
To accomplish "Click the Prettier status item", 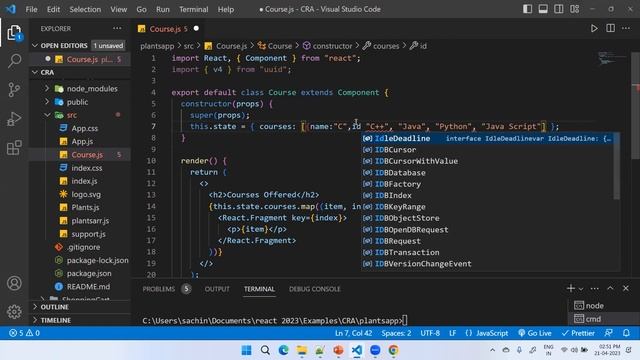I will (x=578, y=333).
